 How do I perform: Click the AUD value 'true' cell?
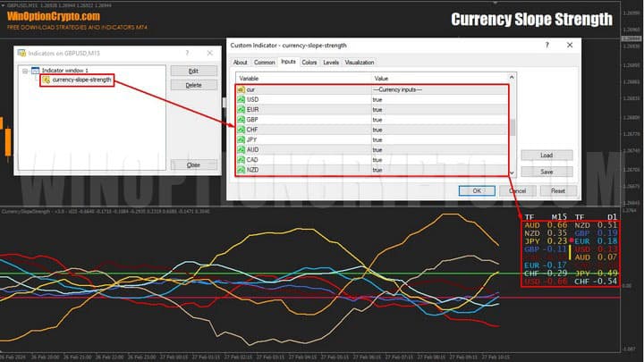click(439, 150)
